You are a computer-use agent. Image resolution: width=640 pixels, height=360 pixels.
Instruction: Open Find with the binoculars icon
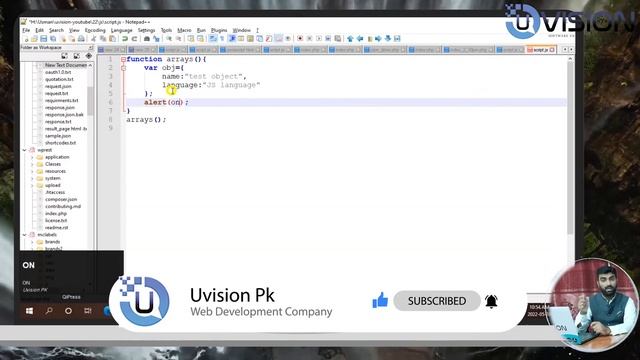[147, 39]
